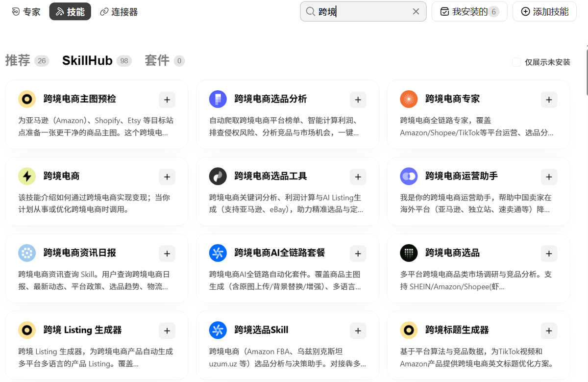Install 跨境电商专家 via its plus button
The image size is (588, 382).
pyautogui.click(x=549, y=100)
